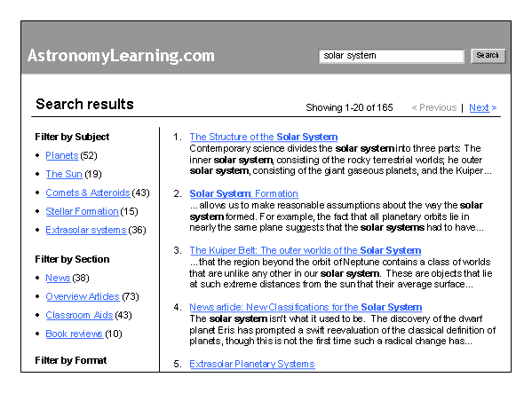Filter by News section
This screenshot has height=393, width=532.
point(58,278)
